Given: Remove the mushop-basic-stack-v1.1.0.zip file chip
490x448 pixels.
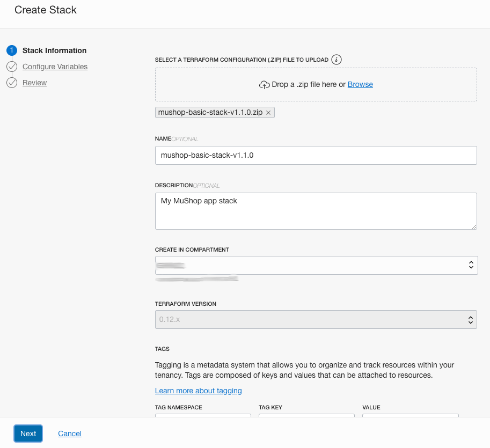Looking at the screenshot, I should [x=268, y=112].
